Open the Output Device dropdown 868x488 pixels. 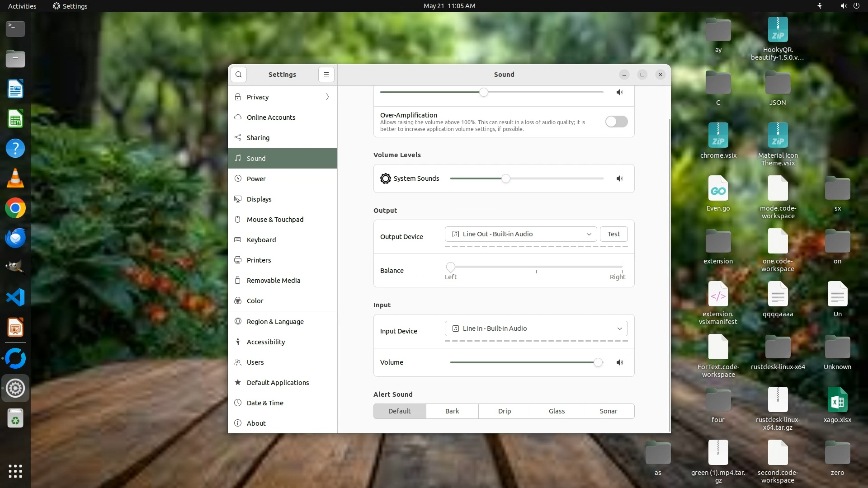click(521, 234)
